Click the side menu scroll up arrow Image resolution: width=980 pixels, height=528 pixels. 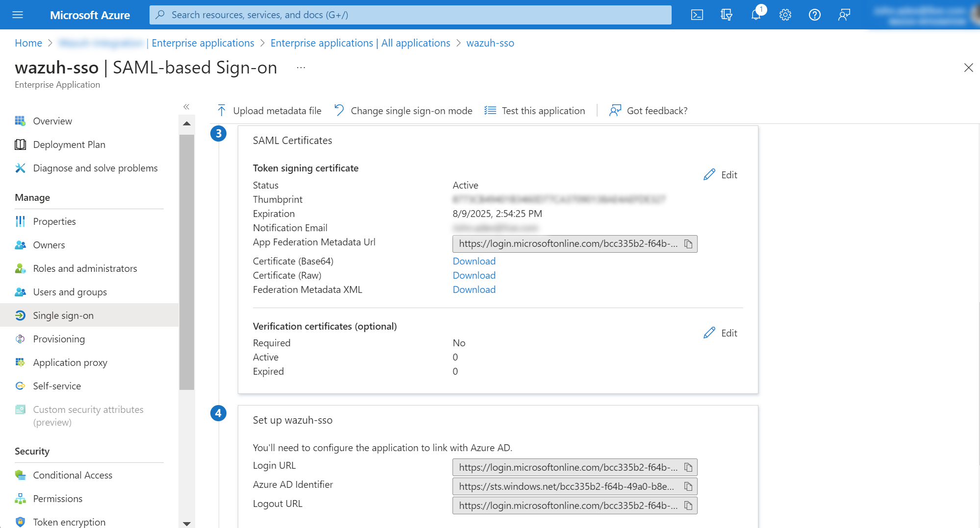[187, 123]
